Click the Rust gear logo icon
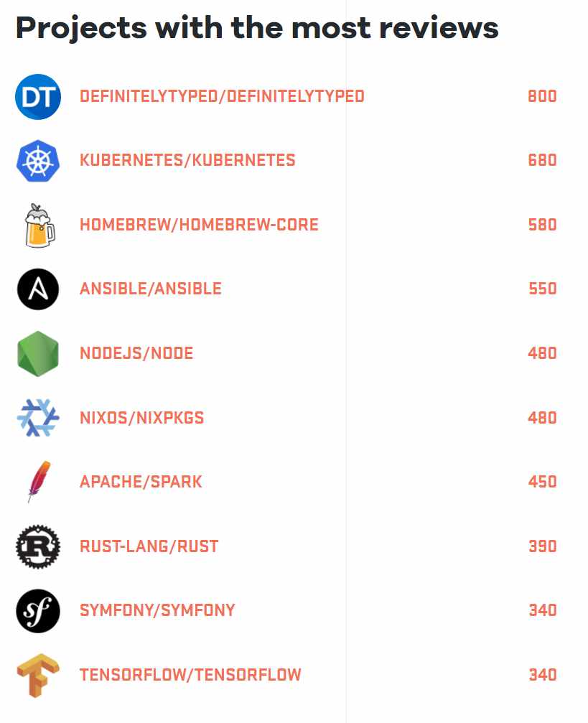 tap(38, 546)
